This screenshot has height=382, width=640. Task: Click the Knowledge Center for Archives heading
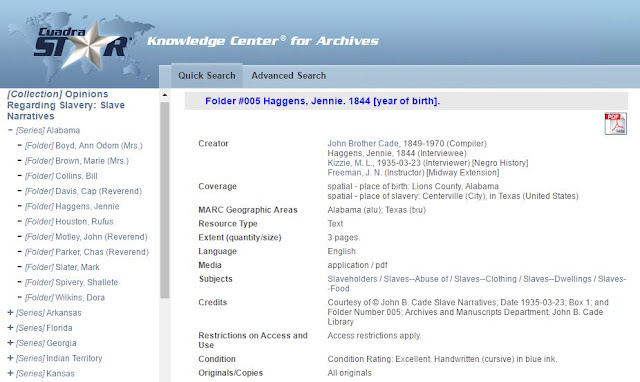pyautogui.click(x=263, y=41)
